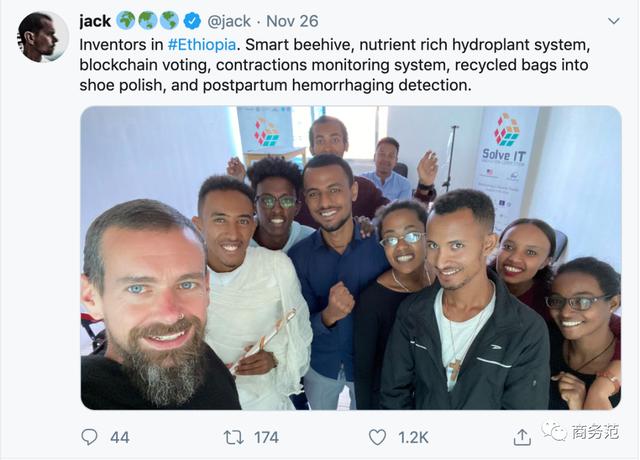Screen dimensions: 640x460
Task: Open the #Ethiopia hashtag link
Action: tap(201, 46)
